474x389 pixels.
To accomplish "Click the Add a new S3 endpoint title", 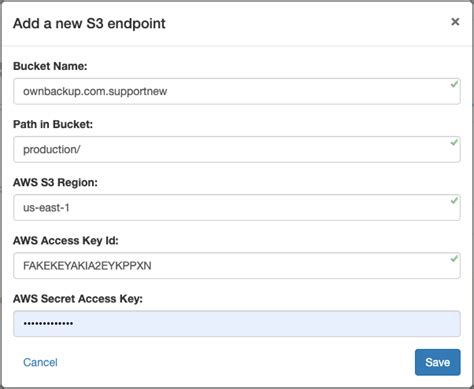I will [x=89, y=23].
